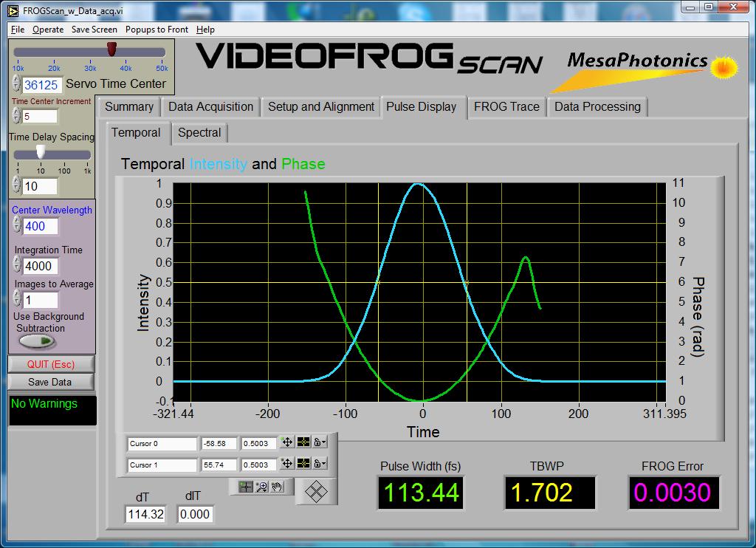Viewport: 756px width, 548px height.
Task: Click the Cursor 0 point style icon
Action: pos(303,443)
